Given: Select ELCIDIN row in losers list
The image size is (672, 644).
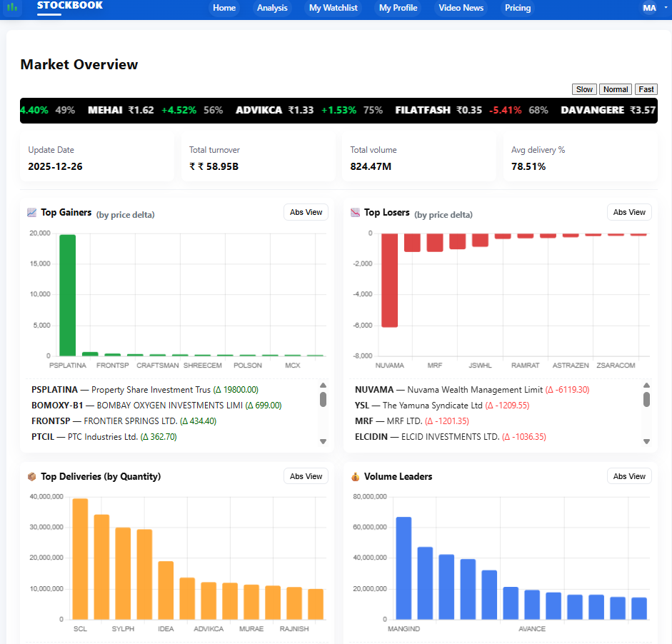Looking at the screenshot, I should [x=451, y=437].
